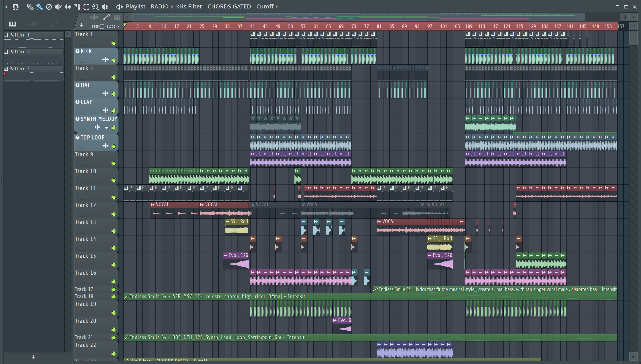This screenshot has width=641, height=364.
Task: Toggle STEP editing mode
Action: [x=102, y=26]
